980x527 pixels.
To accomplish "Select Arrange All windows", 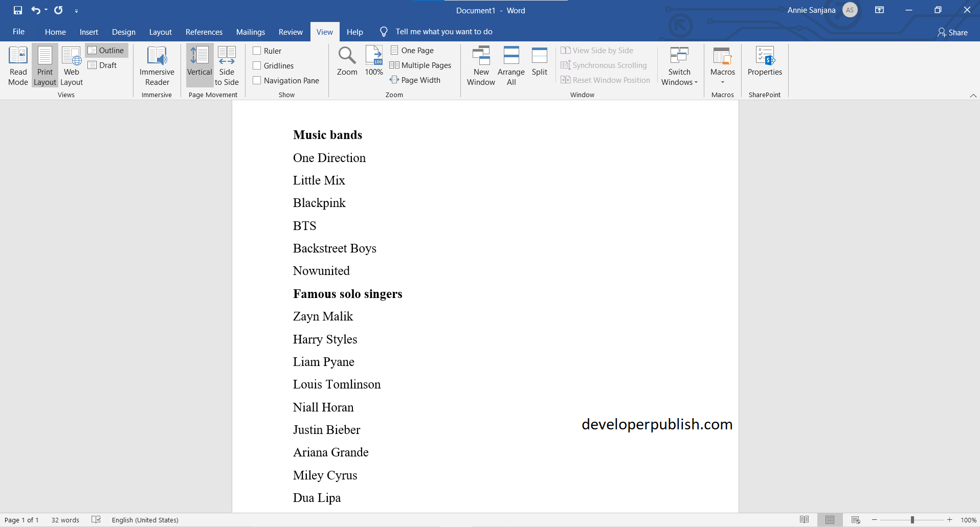I will coord(511,65).
